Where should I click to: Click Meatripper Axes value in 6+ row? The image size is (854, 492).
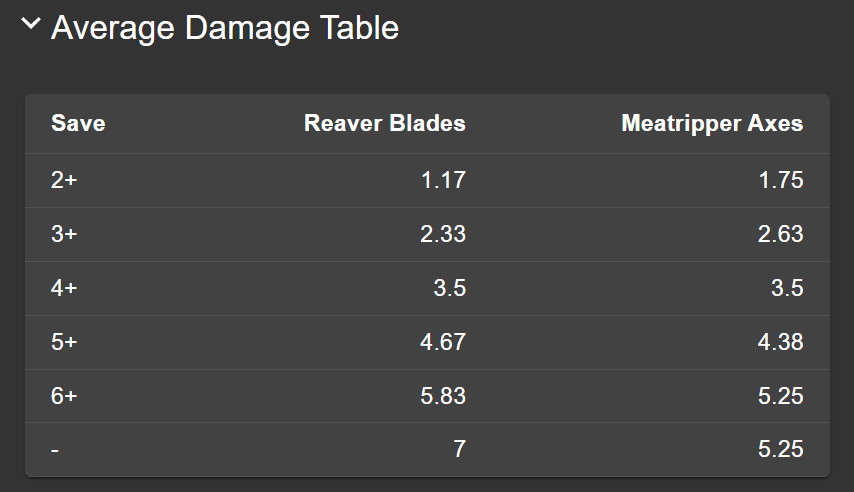780,396
